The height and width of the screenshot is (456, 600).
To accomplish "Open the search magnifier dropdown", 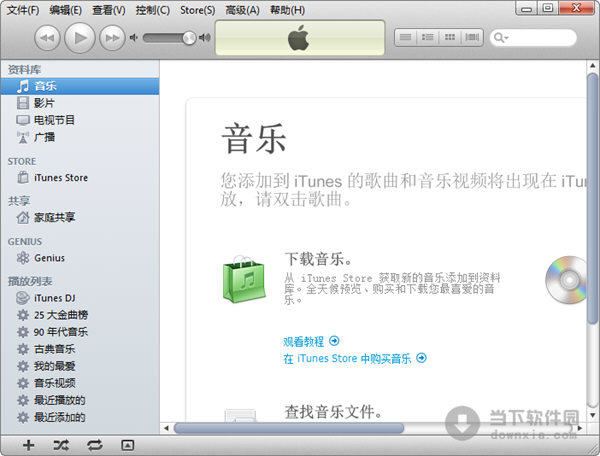I will [x=500, y=38].
